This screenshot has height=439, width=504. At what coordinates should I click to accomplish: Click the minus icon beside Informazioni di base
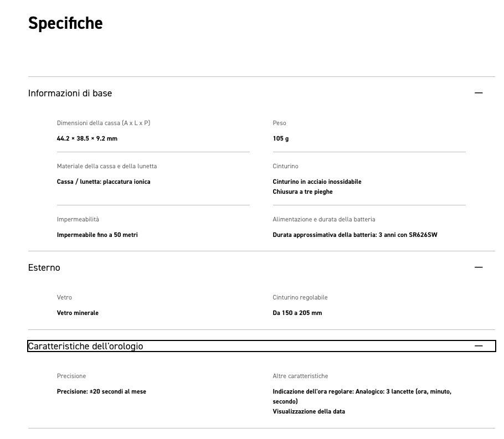(x=479, y=93)
